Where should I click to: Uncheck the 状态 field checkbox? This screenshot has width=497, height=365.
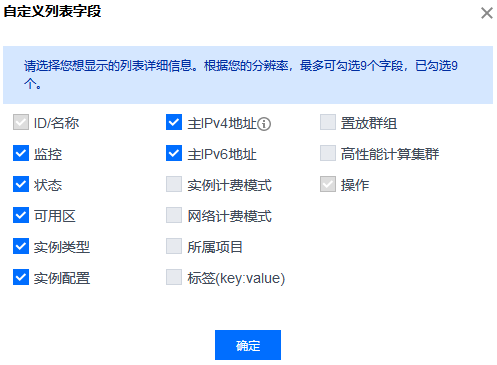pyautogui.click(x=21, y=184)
